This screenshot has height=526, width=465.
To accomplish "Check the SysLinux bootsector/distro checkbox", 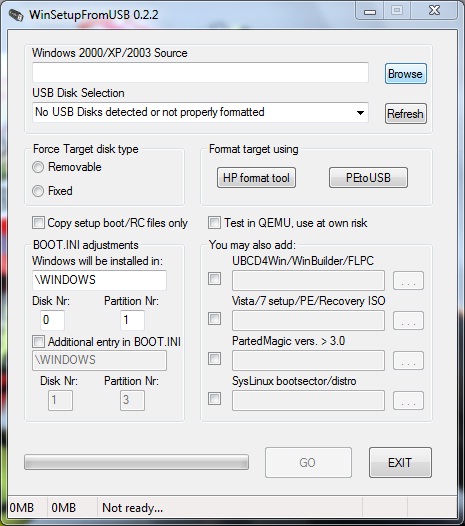I will coord(214,399).
